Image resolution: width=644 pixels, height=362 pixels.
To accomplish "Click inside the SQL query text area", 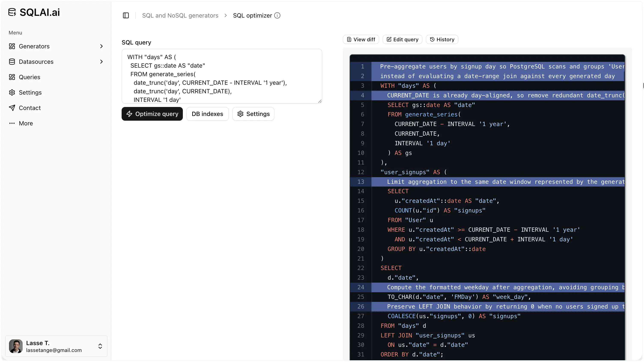I will pos(222,76).
